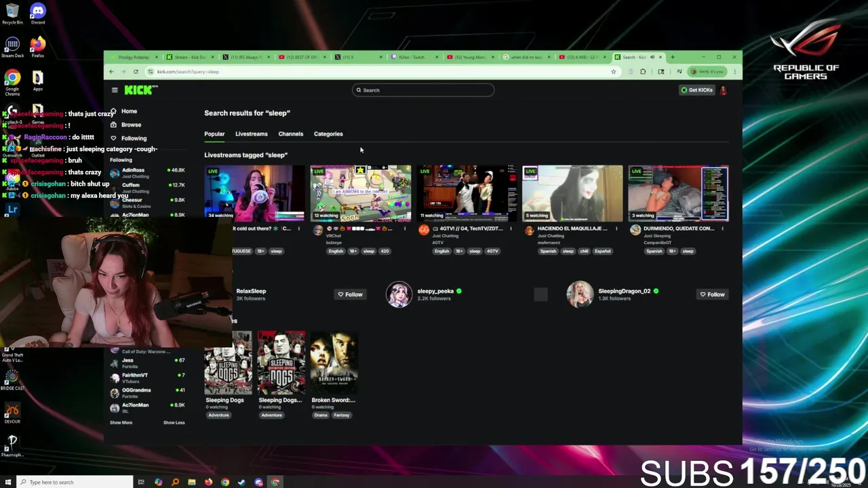The width and height of the screenshot is (868, 488).
Task: Click Adventure tag under Sleeping Dogs
Action: pos(218,415)
